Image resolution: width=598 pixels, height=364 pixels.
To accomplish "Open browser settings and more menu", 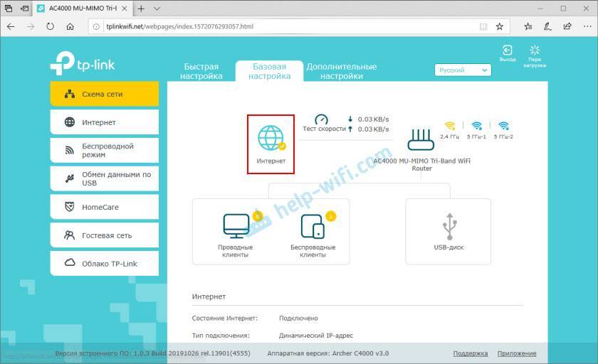I will tap(587, 26).
